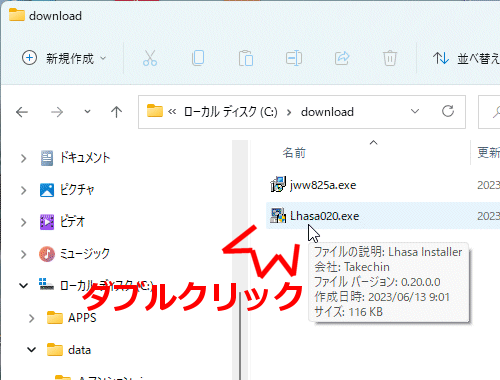
Task: Collapse the data folder node
Action: (31, 350)
